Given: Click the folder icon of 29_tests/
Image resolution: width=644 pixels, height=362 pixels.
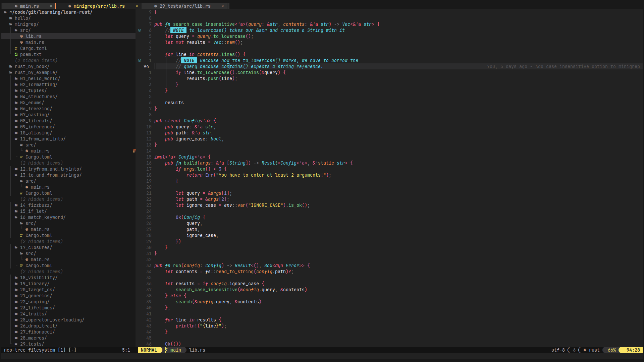Looking at the screenshot, I should click(16, 344).
